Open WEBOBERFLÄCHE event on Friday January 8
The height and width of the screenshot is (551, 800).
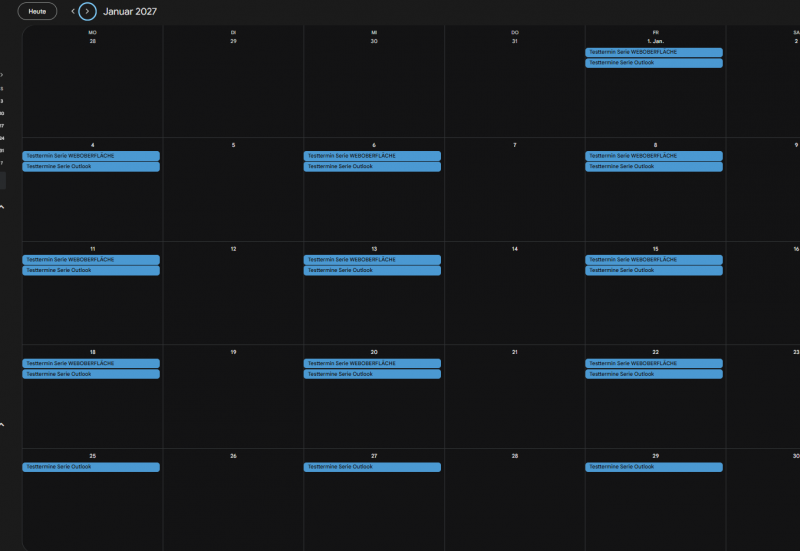(653, 156)
